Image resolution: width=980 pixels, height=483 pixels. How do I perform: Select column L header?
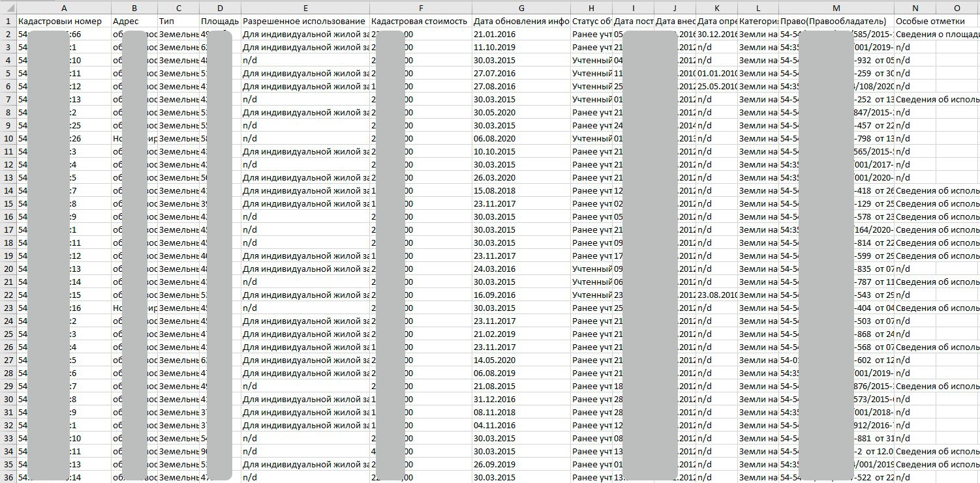(758, 7)
